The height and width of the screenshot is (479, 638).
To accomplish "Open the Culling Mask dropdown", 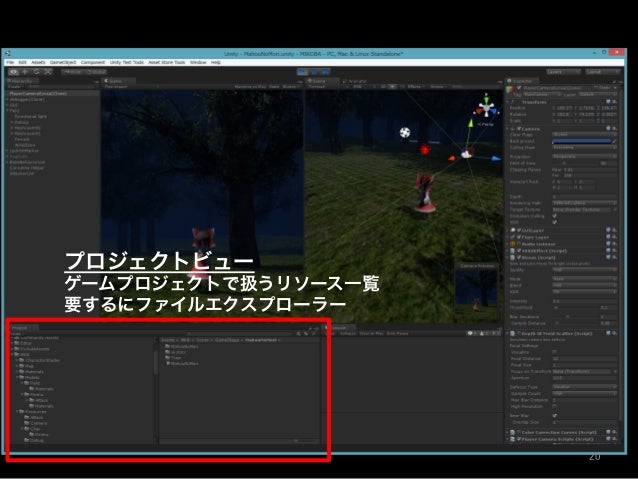I will (584, 148).
